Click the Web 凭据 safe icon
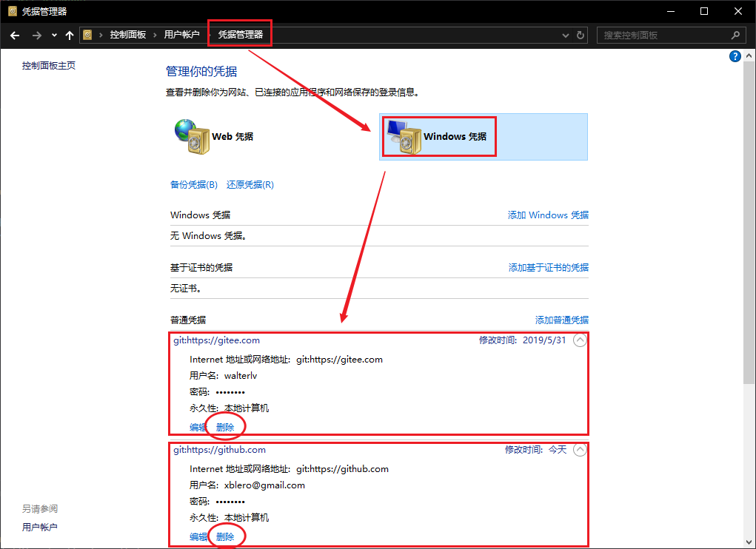The image size is (756, 549). coord(191,137)
